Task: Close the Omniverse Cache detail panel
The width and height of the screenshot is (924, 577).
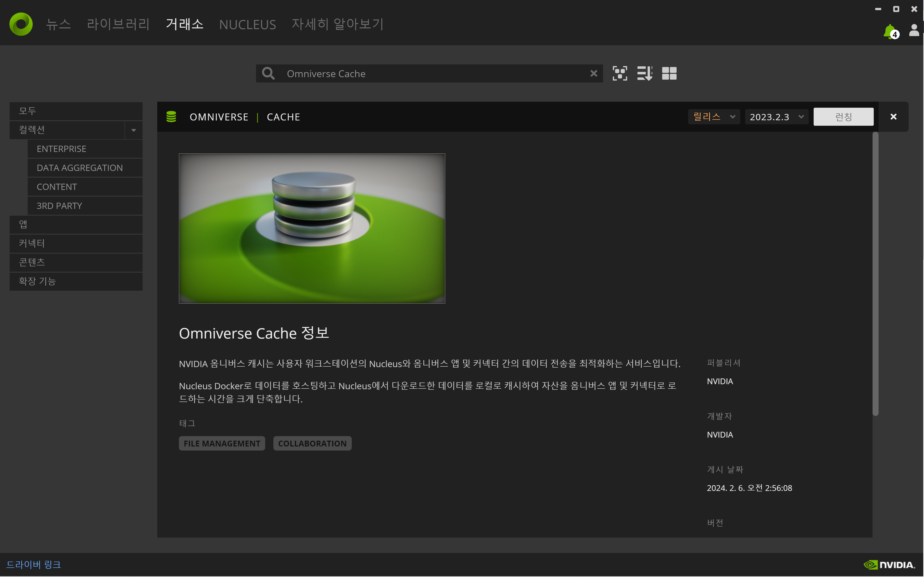Action: [893, 117]
